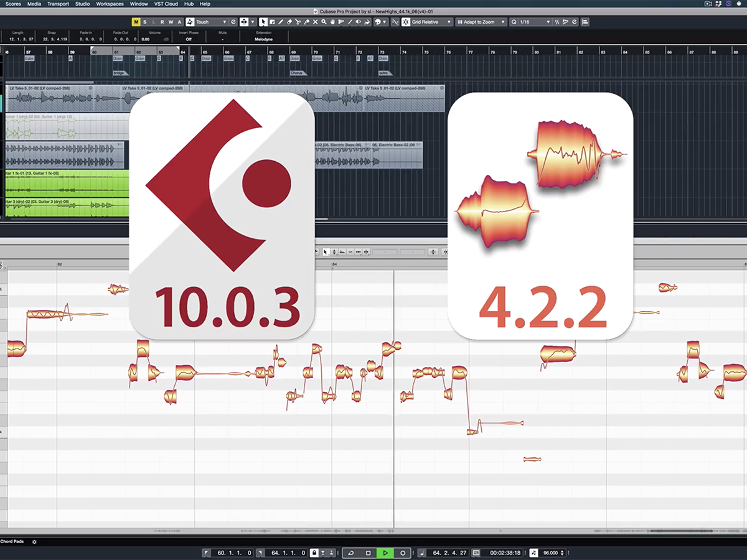Toggle the automation suspend (A) button
Screen dimensions: 747x560
pyautogui.click(x=180, y=22)
